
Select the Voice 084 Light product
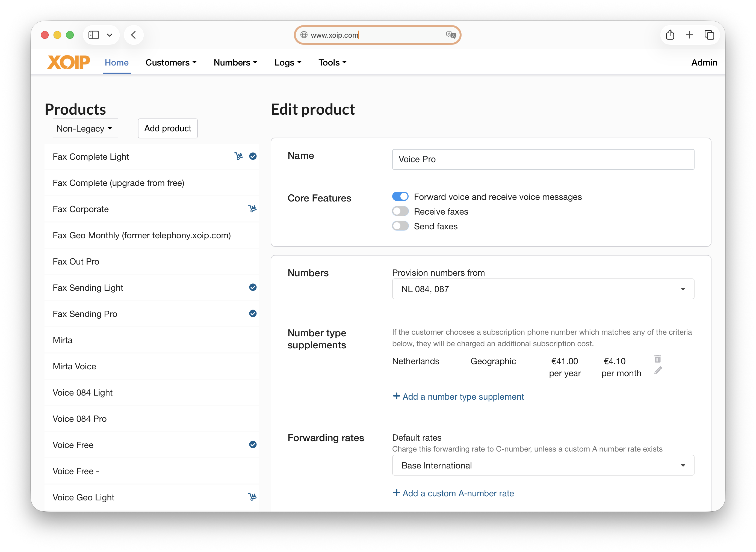pos(152,392)
